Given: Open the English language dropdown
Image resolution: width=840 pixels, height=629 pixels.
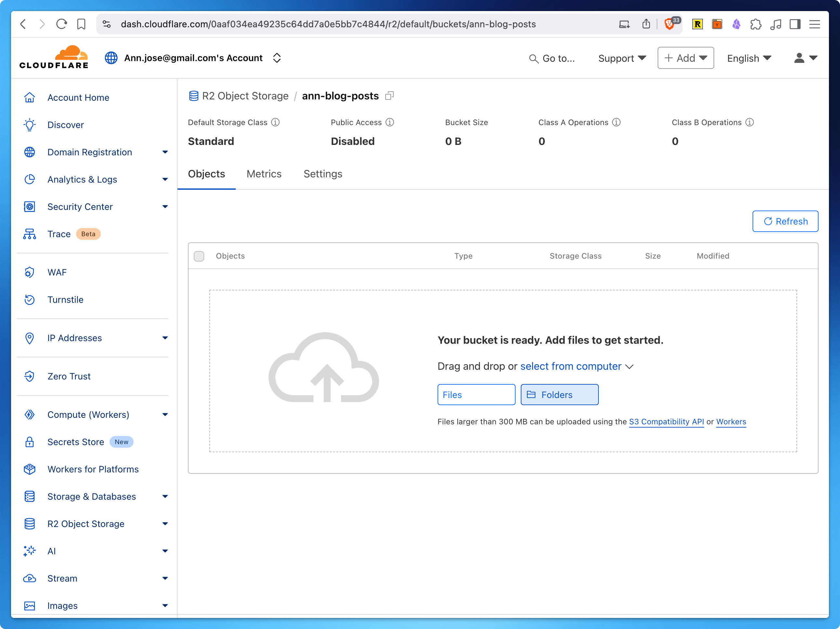Looking at the screenshot, I should coord(749,58).
